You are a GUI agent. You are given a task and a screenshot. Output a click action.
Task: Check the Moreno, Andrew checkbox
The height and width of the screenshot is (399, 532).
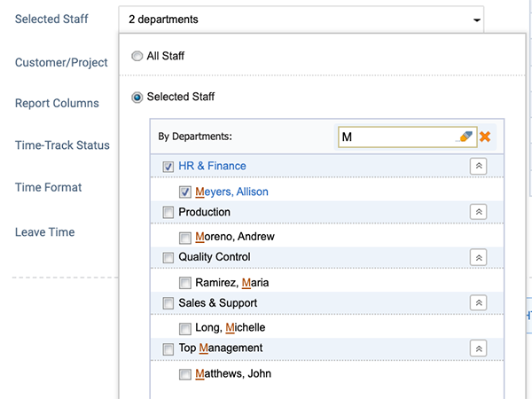[185, 238]
